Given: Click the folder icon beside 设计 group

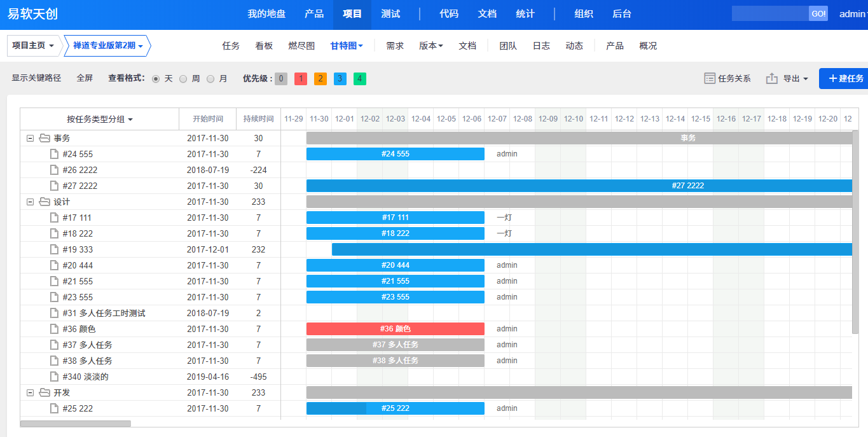Looking at the screenshot, I should click(x=45, y=202).
